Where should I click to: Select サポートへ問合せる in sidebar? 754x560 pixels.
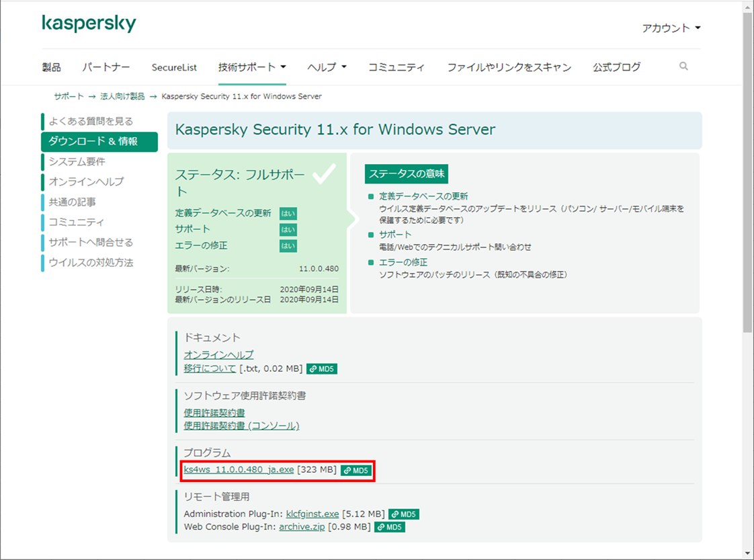[91, 243]
